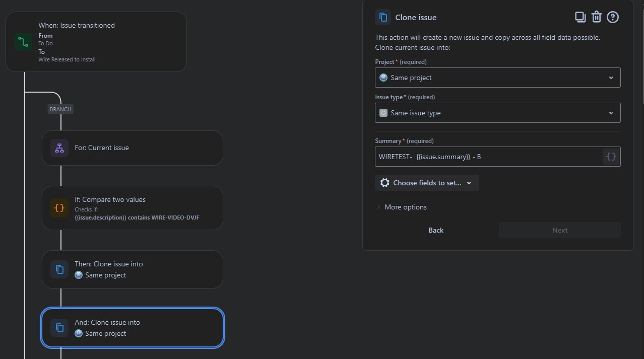This screenshot has width=644, height=359.
Task: Click the Back button
Action: (435, 230)
